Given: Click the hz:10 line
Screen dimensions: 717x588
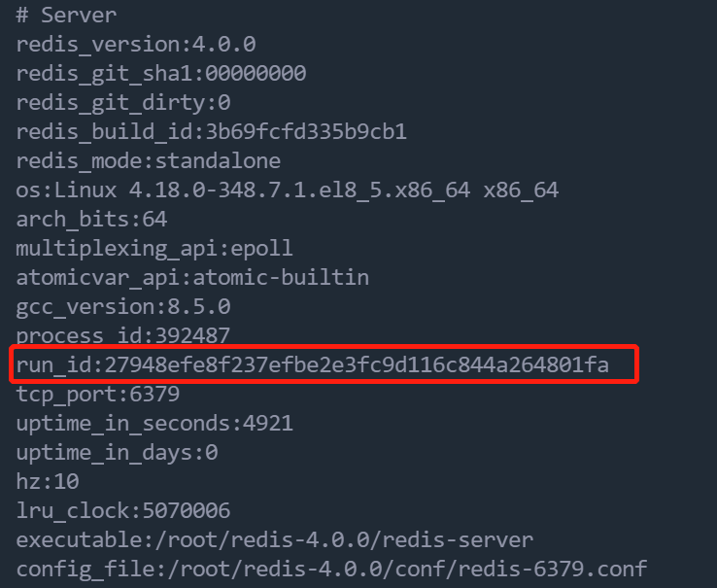Looking at the screenshot, I should tap(47, 482).
